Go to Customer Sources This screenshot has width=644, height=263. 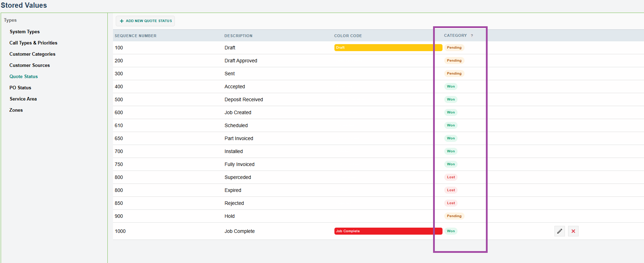[x=29, y=65]
